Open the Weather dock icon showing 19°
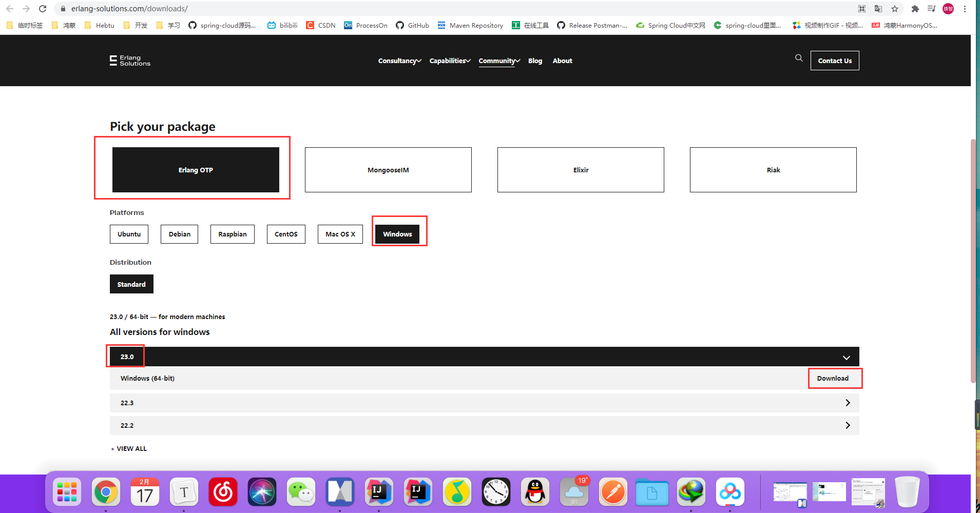Screen dimensions: 980x513 [574, 492]
